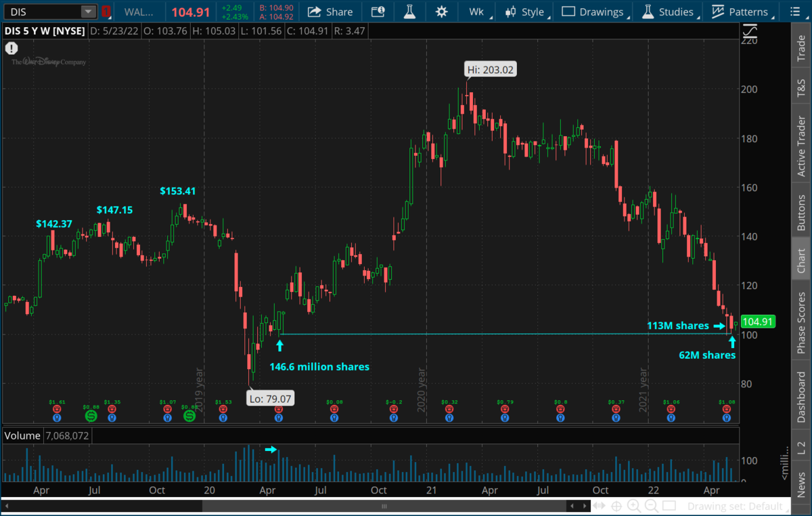The width and height of the screenshot is (812, 516).
Task: Click the green 104.91 price axis bubble
Action: (x=759, y=322)
